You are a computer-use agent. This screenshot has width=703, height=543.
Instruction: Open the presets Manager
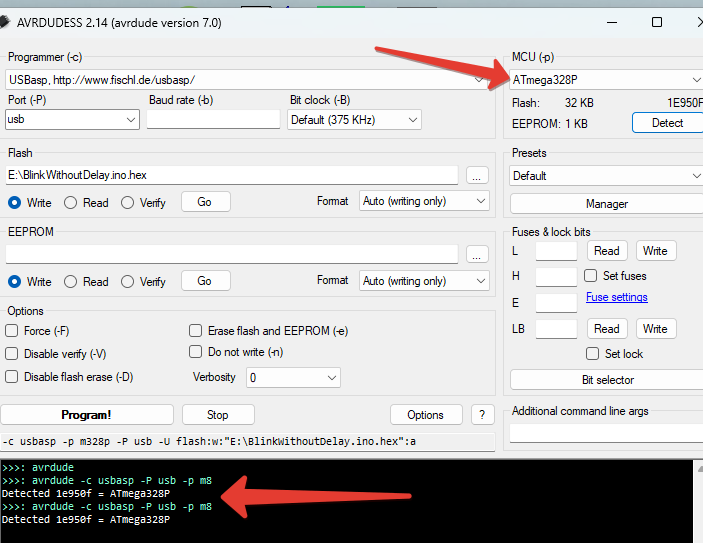coord(607,203)
